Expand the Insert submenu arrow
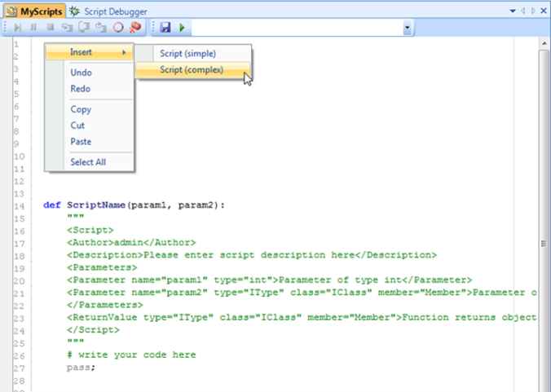 coord(124,52)
